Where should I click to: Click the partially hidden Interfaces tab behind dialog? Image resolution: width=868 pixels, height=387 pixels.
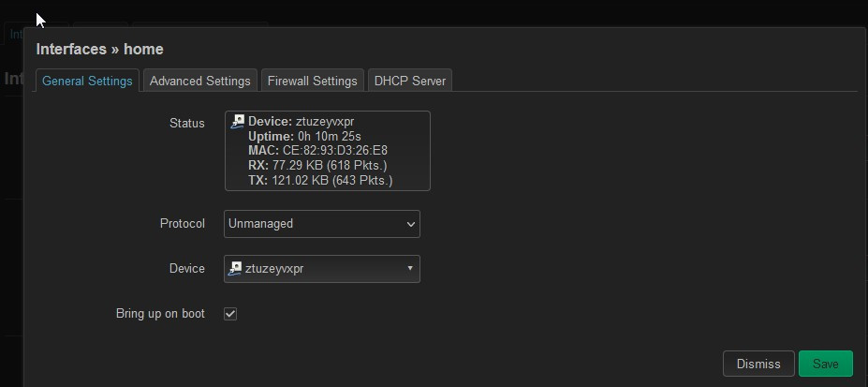click(x=15, y=34)
